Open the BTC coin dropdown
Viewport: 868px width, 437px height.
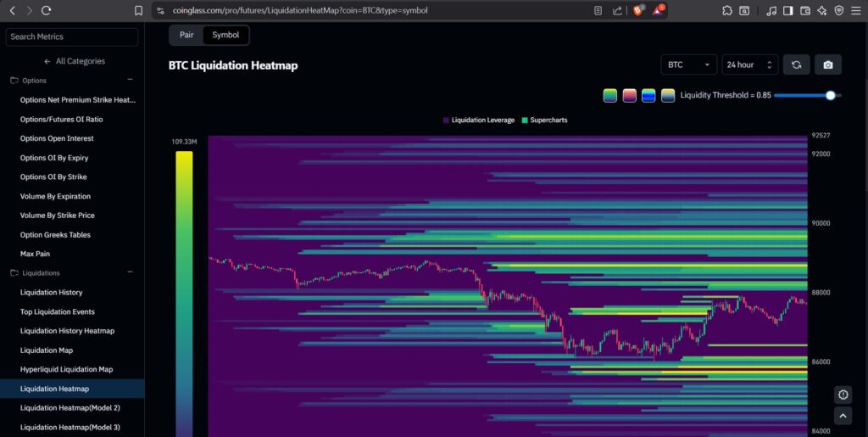(688, 65)
